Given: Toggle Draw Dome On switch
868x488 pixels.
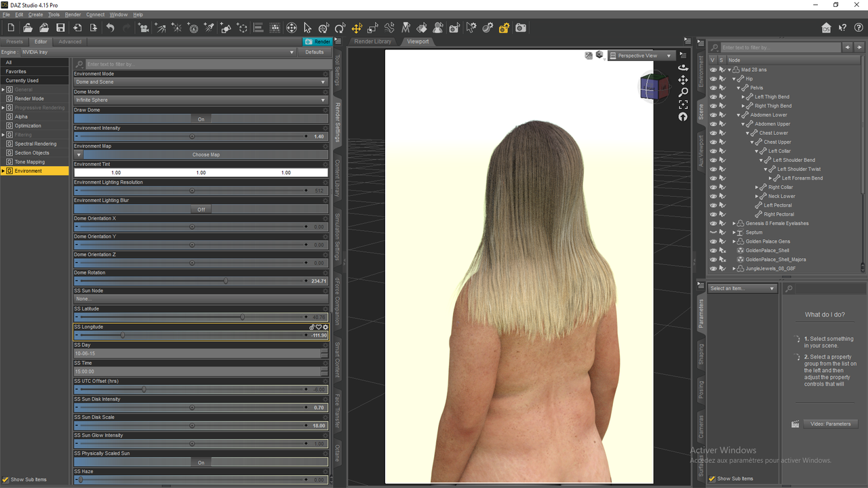Looking at the screenshot, I should pyautogui.click(x=201, y=119).
